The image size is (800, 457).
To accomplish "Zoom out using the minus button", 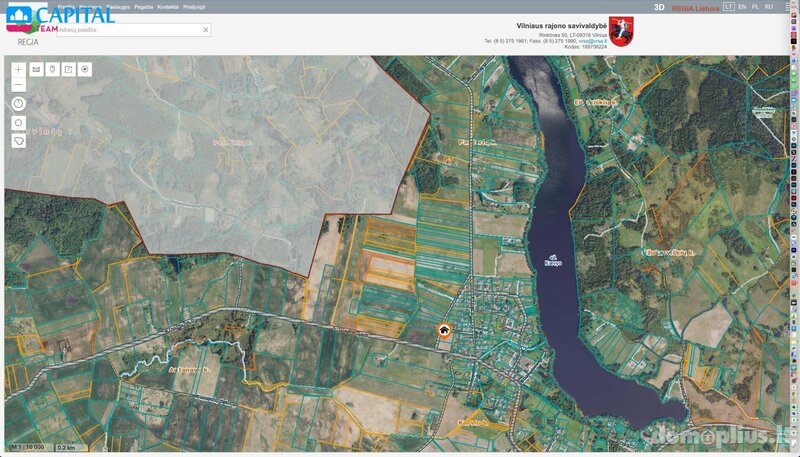I will coord(18,85).
